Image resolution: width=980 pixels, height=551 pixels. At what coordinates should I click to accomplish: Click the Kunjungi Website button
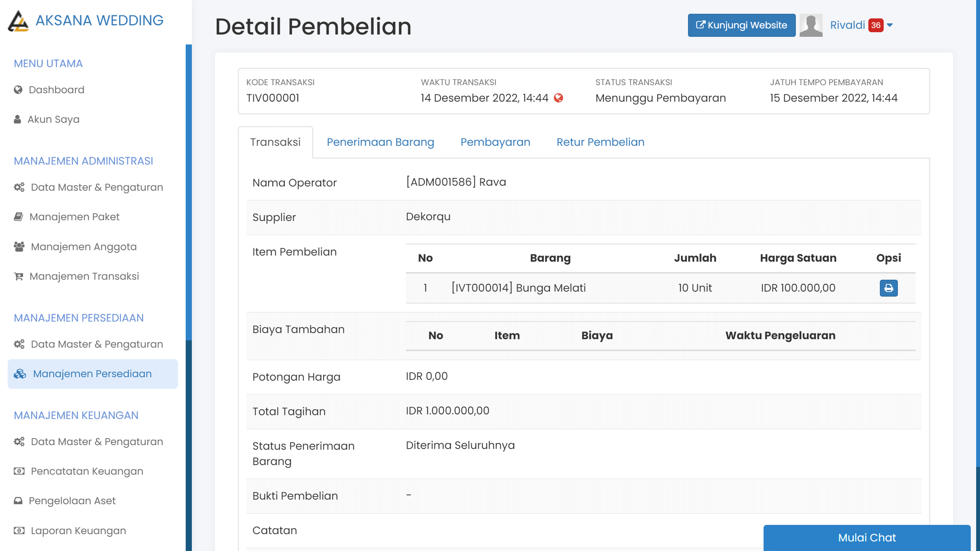coord(741,25)
